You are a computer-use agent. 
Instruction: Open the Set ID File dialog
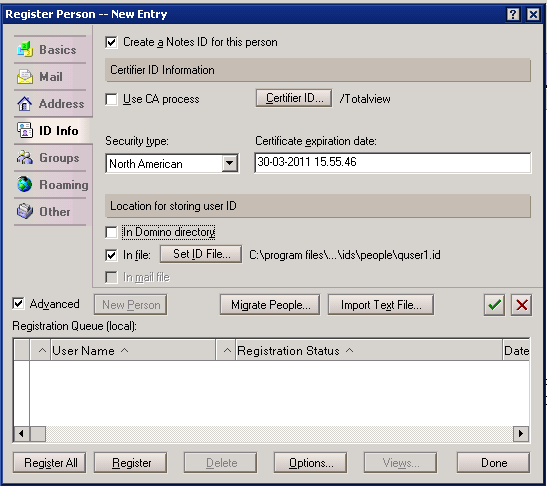(201, 254)
